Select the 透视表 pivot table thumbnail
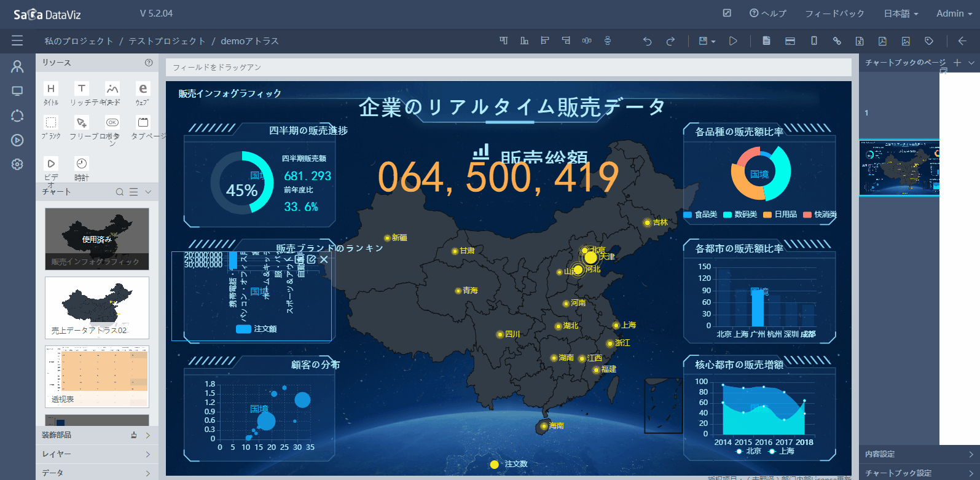Screen dimensions: 980x480 (97, 376)
